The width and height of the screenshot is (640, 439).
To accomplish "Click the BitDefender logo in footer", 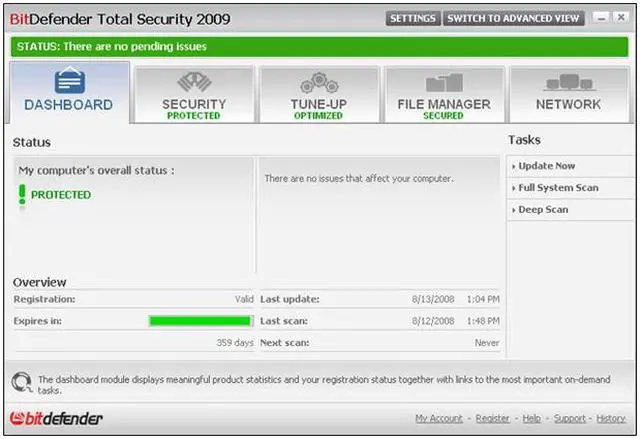I will pos(57,418).
